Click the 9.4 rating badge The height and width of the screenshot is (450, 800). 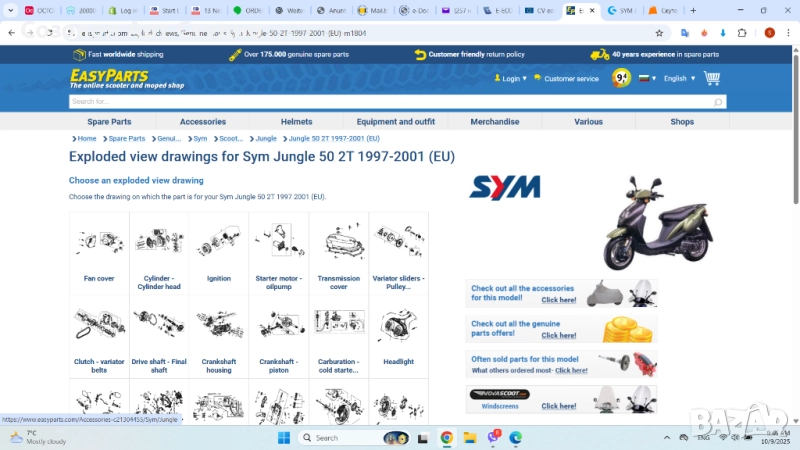click(x=621, y=78)
